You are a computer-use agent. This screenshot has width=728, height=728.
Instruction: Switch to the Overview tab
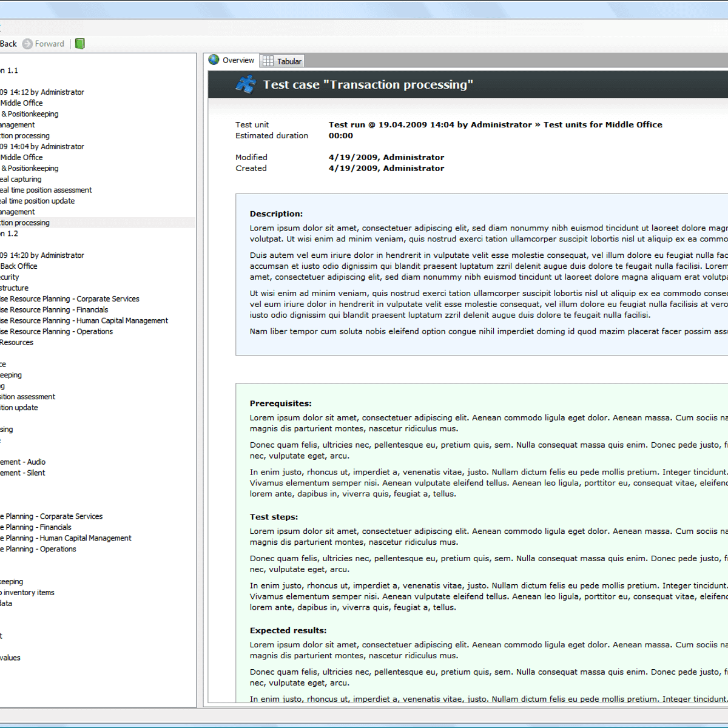point(233,60)
